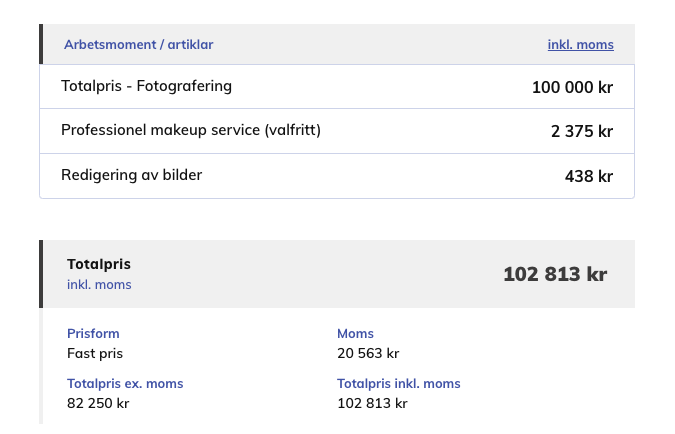The image size is (675, 434).
Task: Select the 'Totalpris - Fotografering' row label
Action: click(146, 86)
